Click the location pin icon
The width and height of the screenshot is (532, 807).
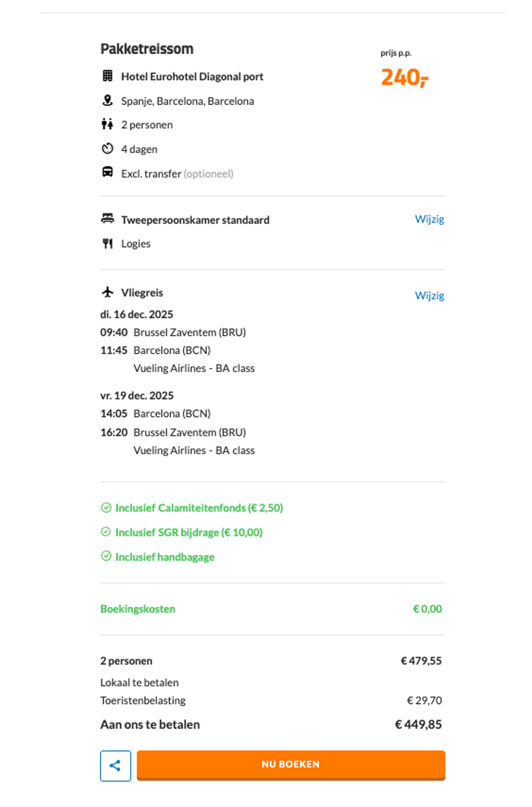click(108, 101)
